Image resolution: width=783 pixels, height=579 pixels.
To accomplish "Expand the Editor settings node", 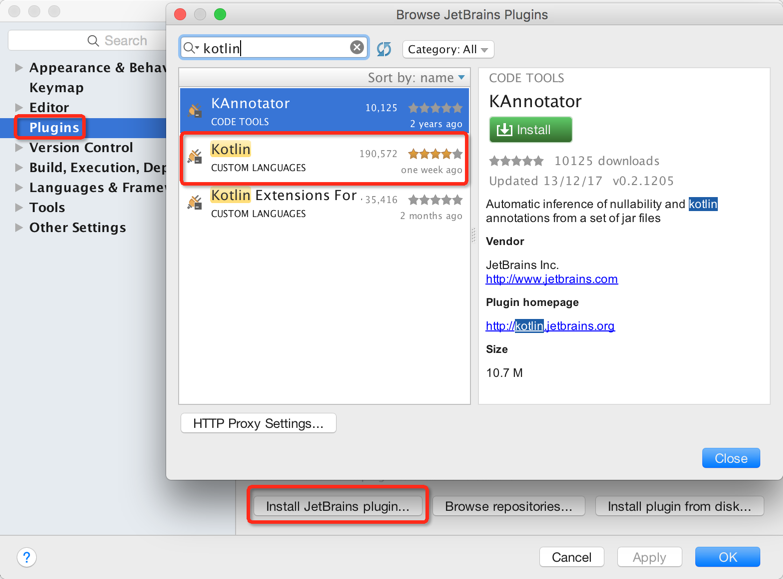I will click(x=18, y=107).
